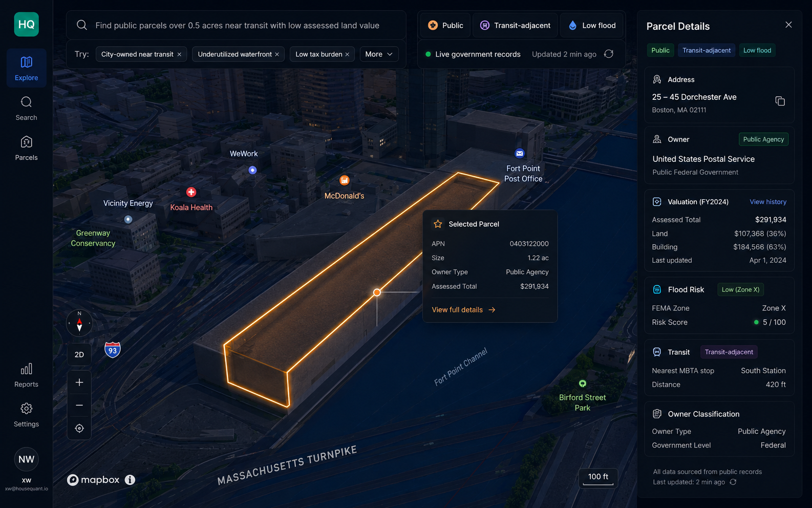812x508 pixels.
Task: Remove City-owned near transit suggestion
Action: pyautogui.click(x=179, y=54)
